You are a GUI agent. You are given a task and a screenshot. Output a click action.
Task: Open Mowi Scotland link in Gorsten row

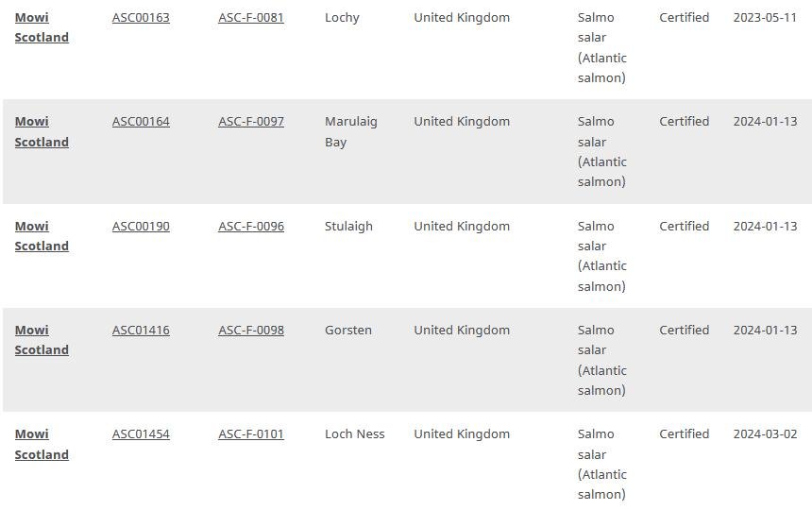click(41, 340)
